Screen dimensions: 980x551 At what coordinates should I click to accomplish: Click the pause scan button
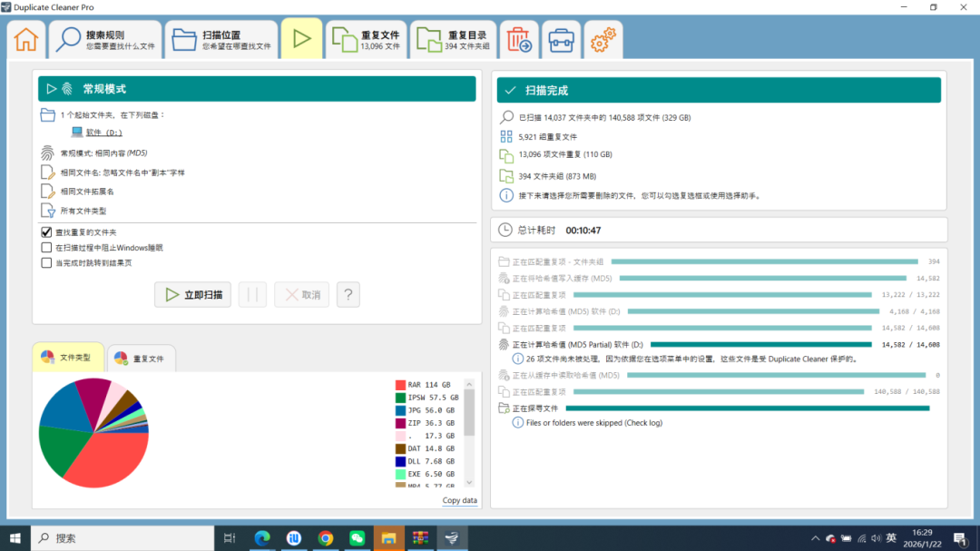pos(252,295)
